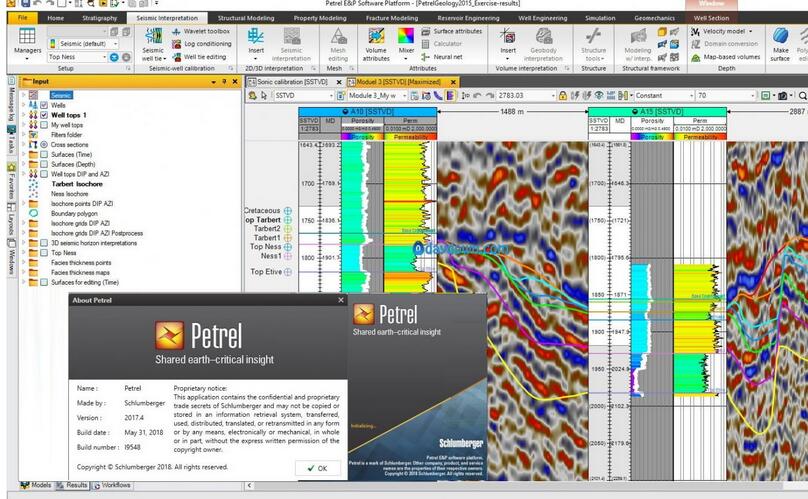Open the File menu
Screen dimensions: 808x499
23,18
